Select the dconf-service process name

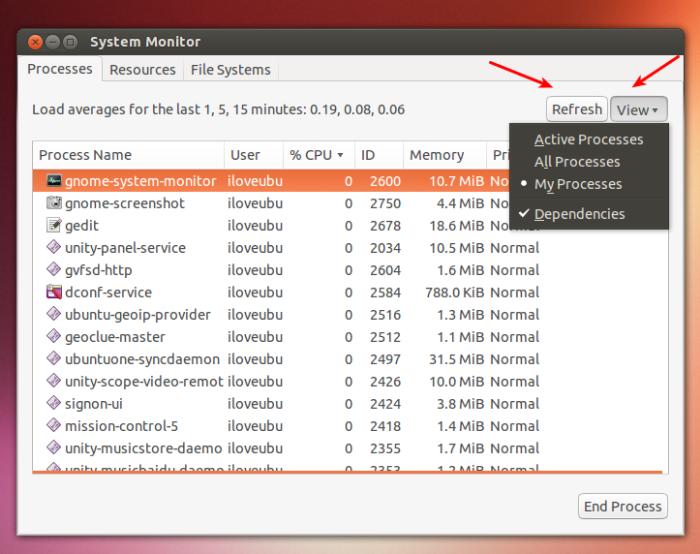point(108,292)
